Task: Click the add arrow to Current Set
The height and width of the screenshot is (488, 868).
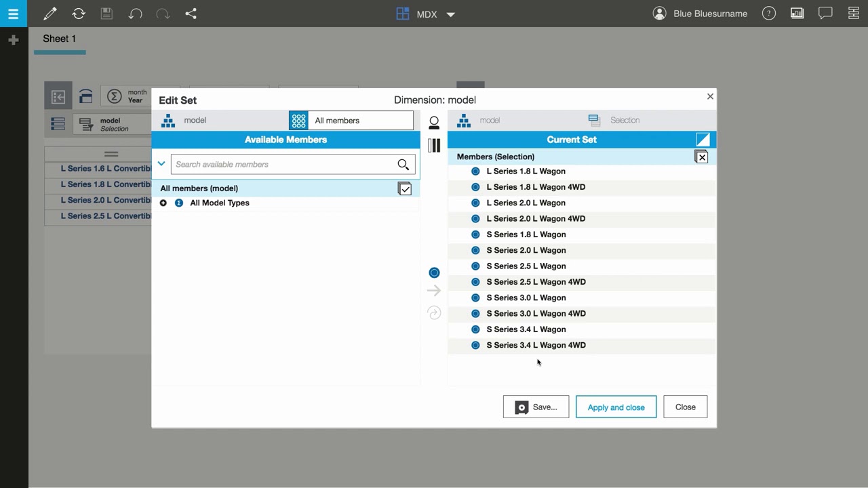Action: click(434, 291)
